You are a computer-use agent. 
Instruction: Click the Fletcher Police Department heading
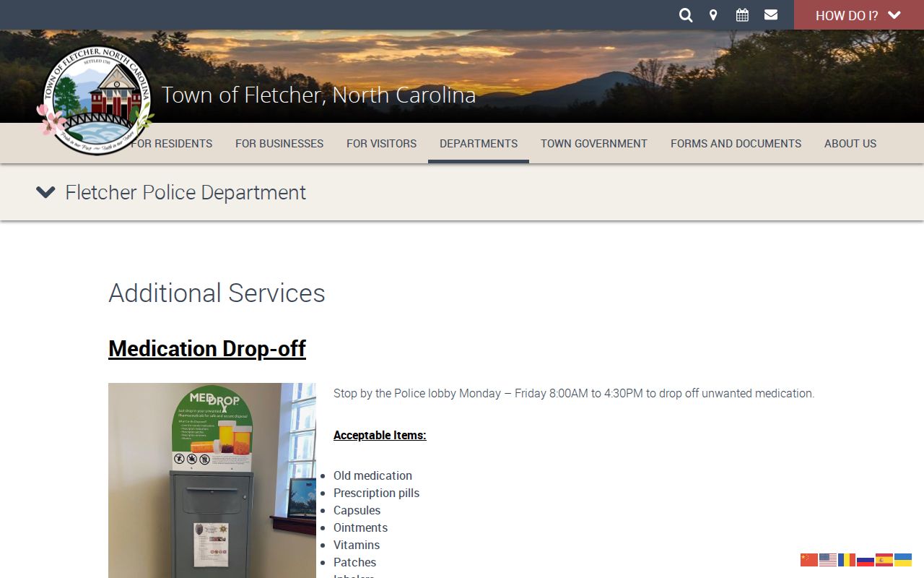(x=186, y=192)
